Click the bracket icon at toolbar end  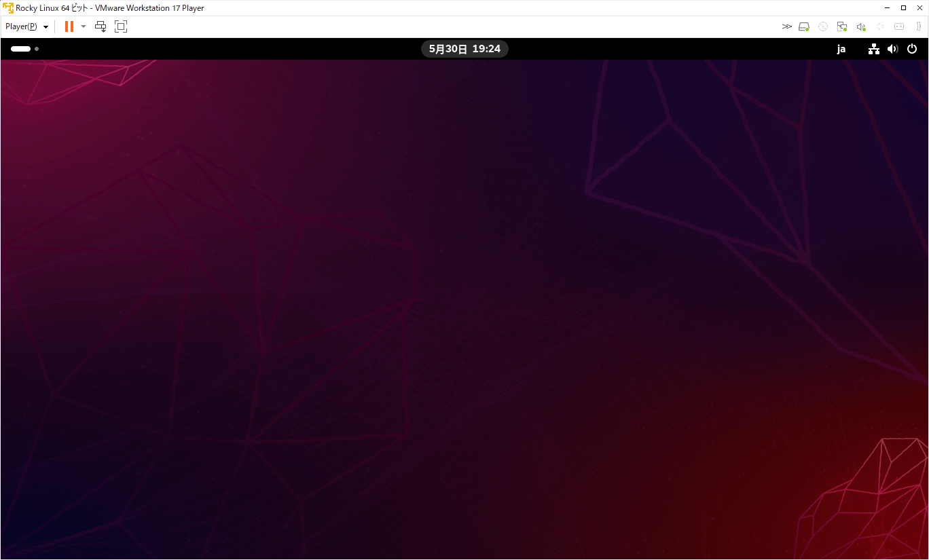click(918, 26)
